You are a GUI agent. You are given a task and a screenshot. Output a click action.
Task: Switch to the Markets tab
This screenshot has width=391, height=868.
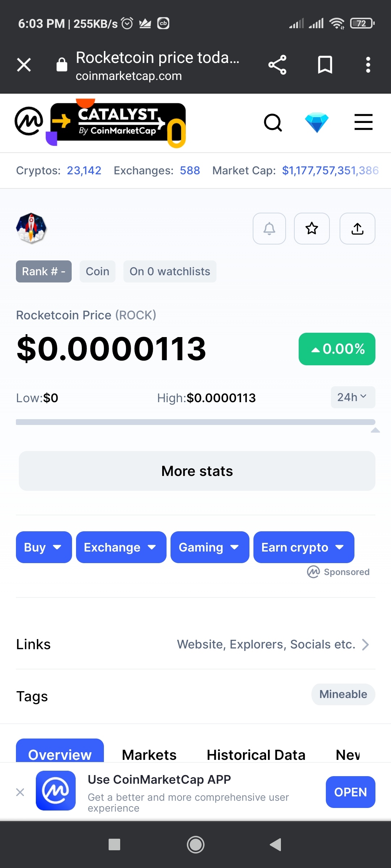[x=149, y=754]
